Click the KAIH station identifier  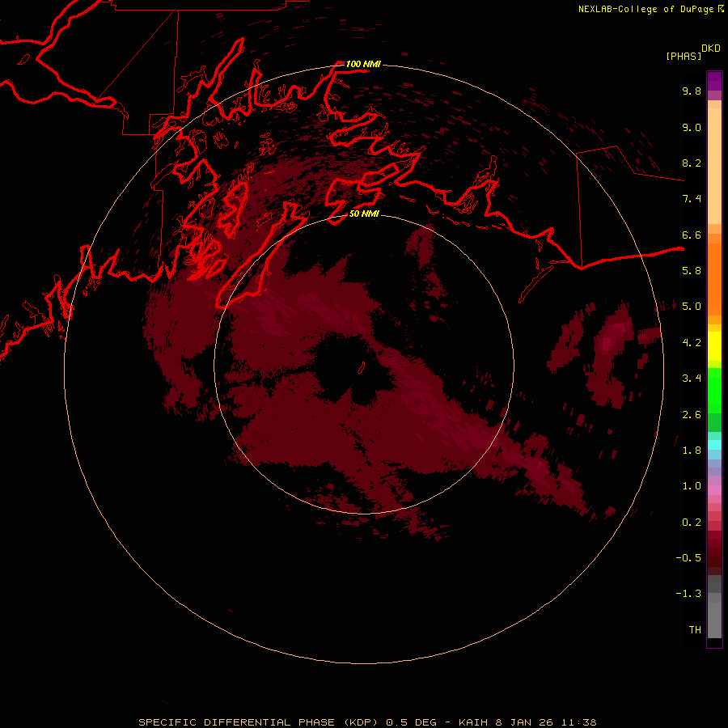click(x=473, y=722)
